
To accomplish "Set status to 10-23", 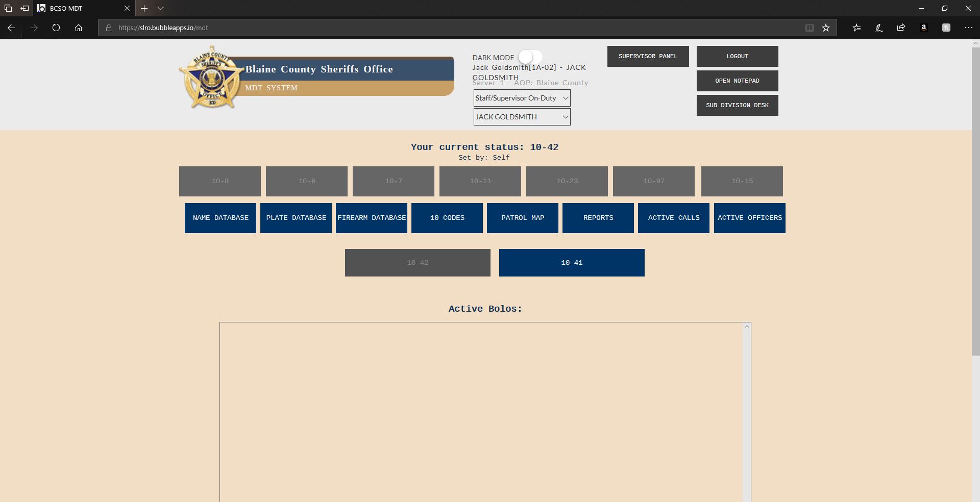I will click(x=567, y=181).
